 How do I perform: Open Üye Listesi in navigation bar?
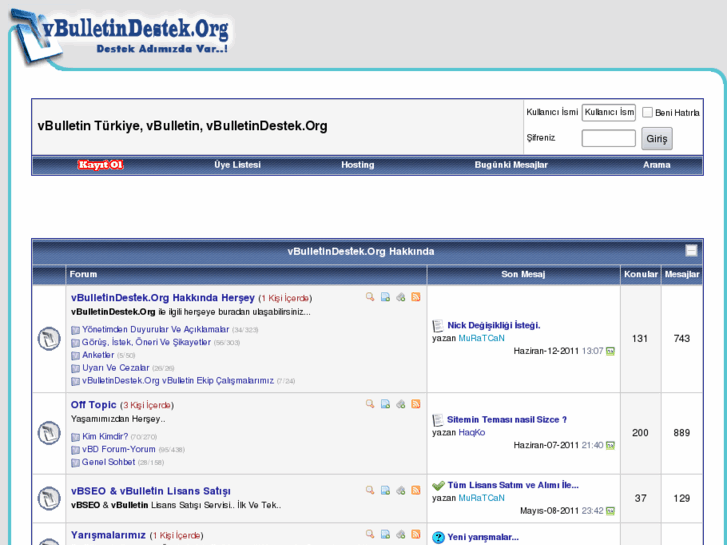tap(237, 165)
